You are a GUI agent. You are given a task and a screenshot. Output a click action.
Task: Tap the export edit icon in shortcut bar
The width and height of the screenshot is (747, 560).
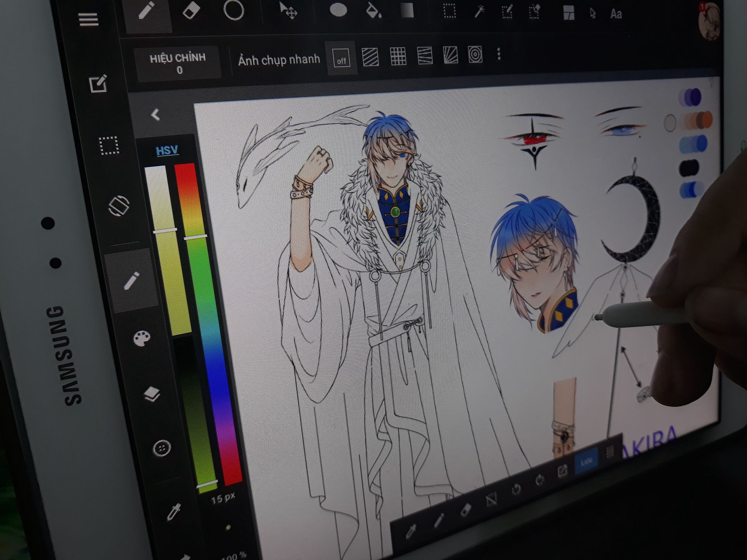click(562, 471)
